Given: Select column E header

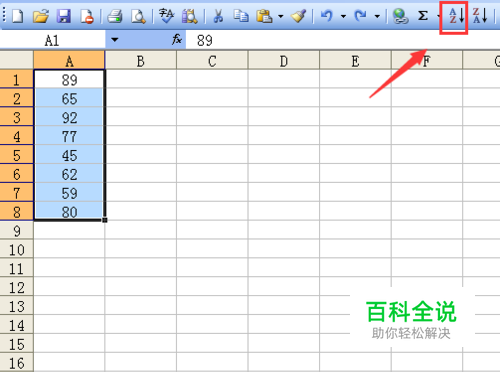Looking at the screenshot, I should 355,60.
